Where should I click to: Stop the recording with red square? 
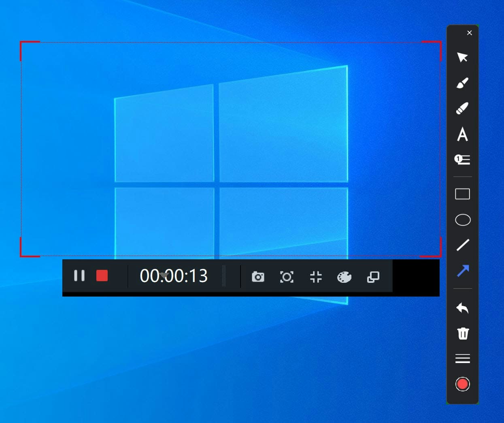(x=102, y=276)
